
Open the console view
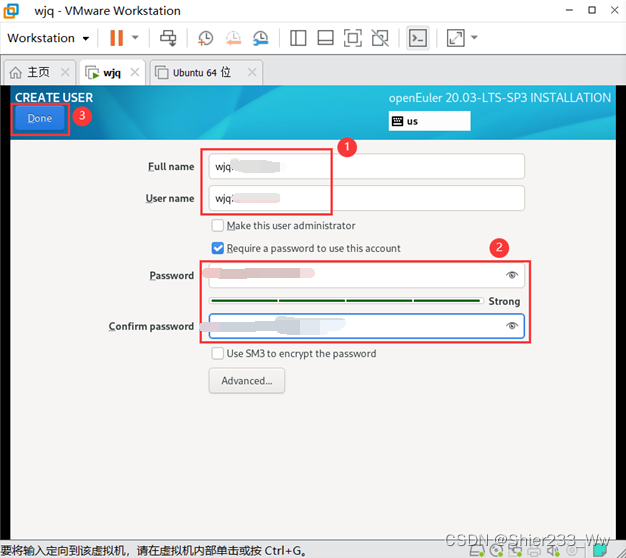coord(418,38)
